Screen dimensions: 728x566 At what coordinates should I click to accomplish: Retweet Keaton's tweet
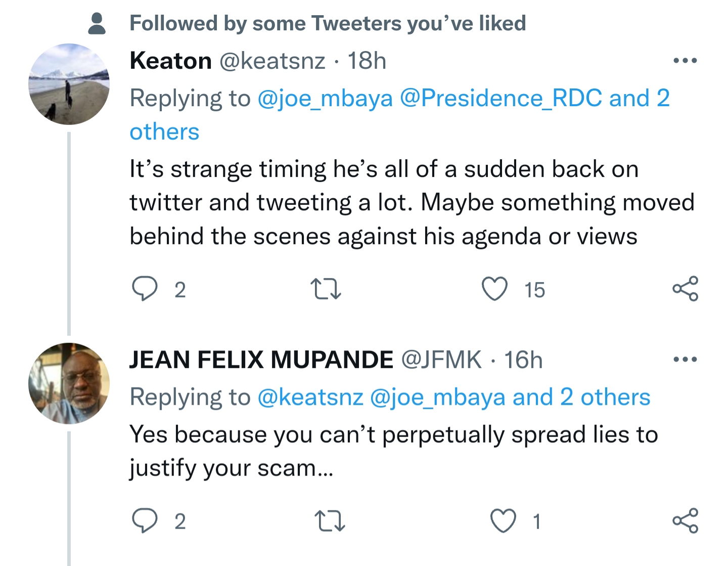tap(325, 289)
